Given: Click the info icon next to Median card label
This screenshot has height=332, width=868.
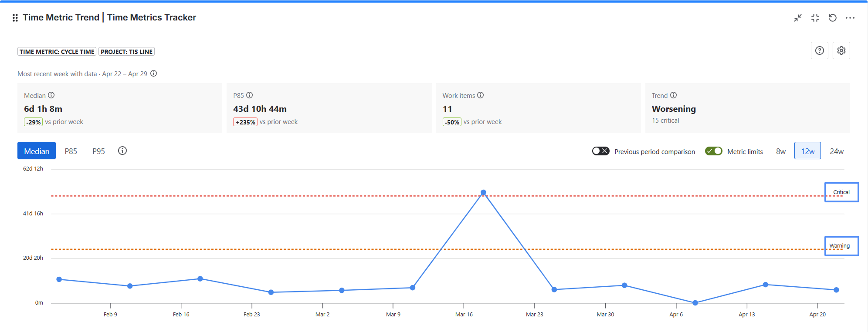Looking at the screenshot, I should point(51,95).
